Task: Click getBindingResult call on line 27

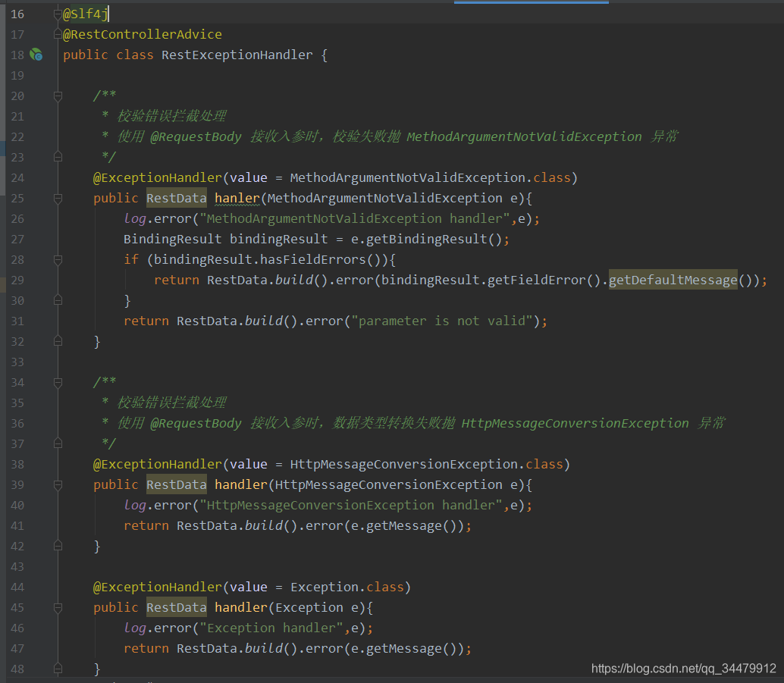Action: 427,239
